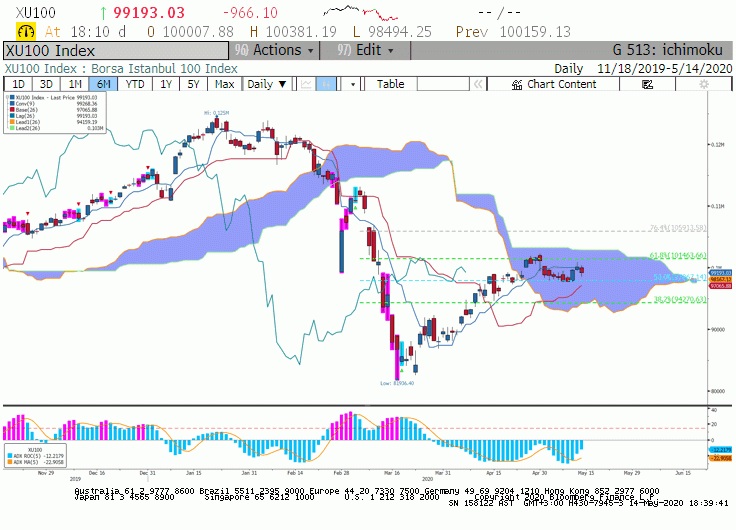736x530 pixels.
Task: Click the red 97065.88 price axis tag
Action: (721, 286)
